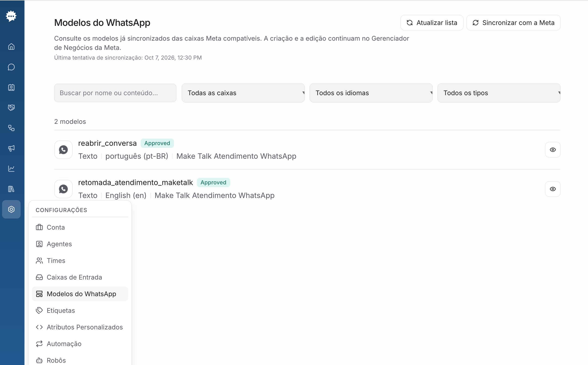Open Automação in the settings menu
Viewport: 588px width, 365px height.
point(80,344)
